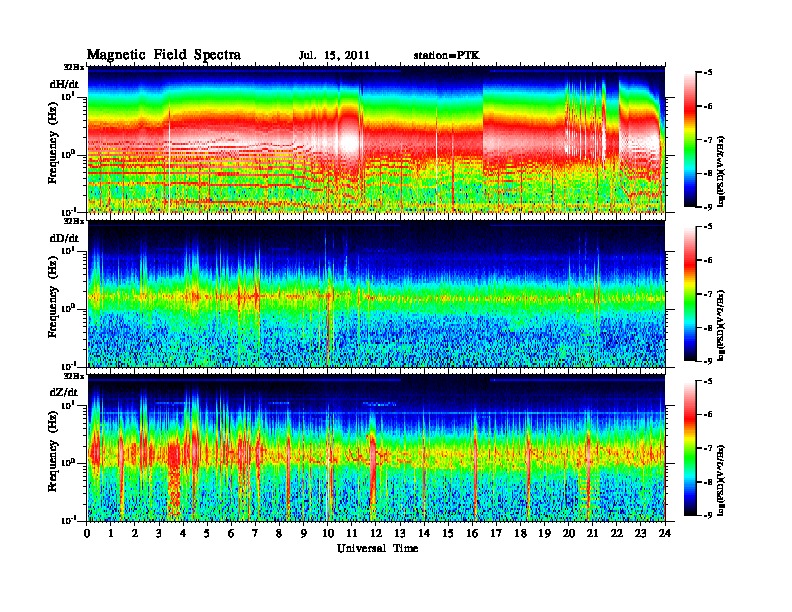Click hour "17" on the Universal Time axis
Image resolution: width=792 pixels, height=612 pixels.
[497, 533]
